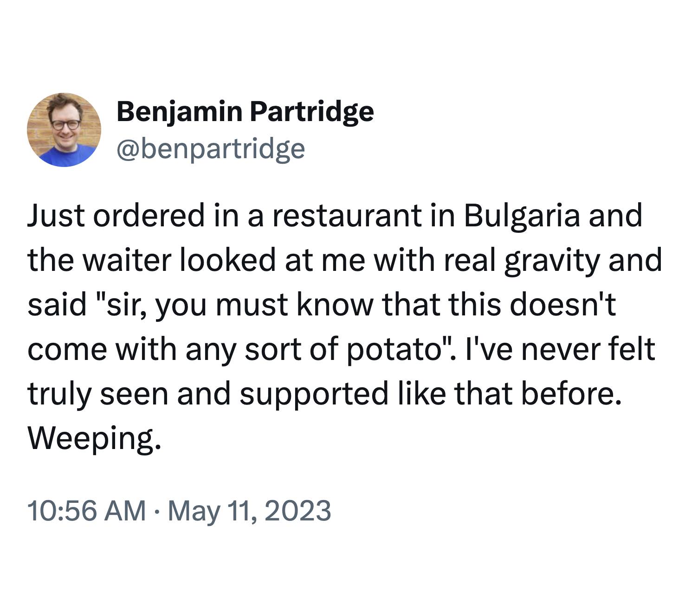The height and width of the screenshot is (616, 698).
Task: Click the word "Bulgaria" in the tweet
Action: click(x=521, y=216)
